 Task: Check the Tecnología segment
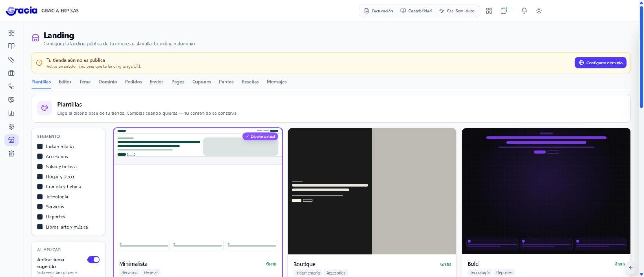40,197
